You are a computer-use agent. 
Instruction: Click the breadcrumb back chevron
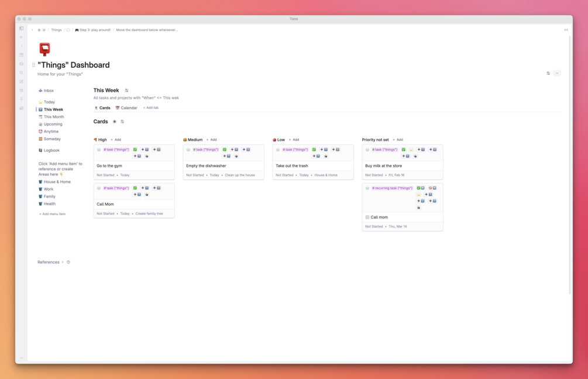(x=32, y=30)
